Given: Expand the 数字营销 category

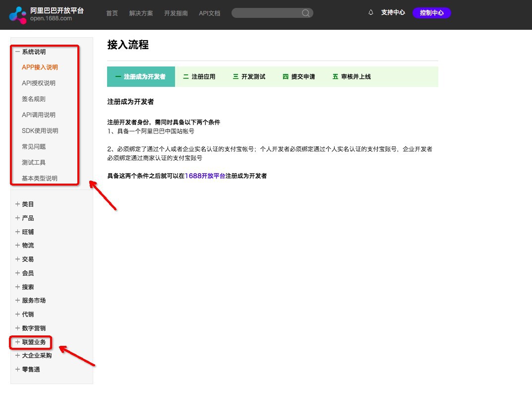Looking at the screenshot, I should click(31, 328).
